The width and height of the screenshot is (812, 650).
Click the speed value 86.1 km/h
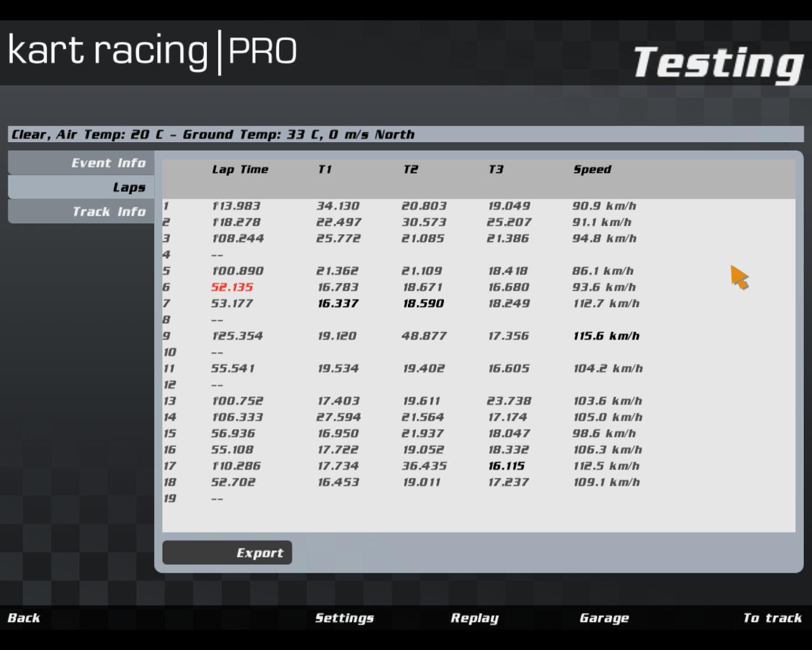(603, 271)
